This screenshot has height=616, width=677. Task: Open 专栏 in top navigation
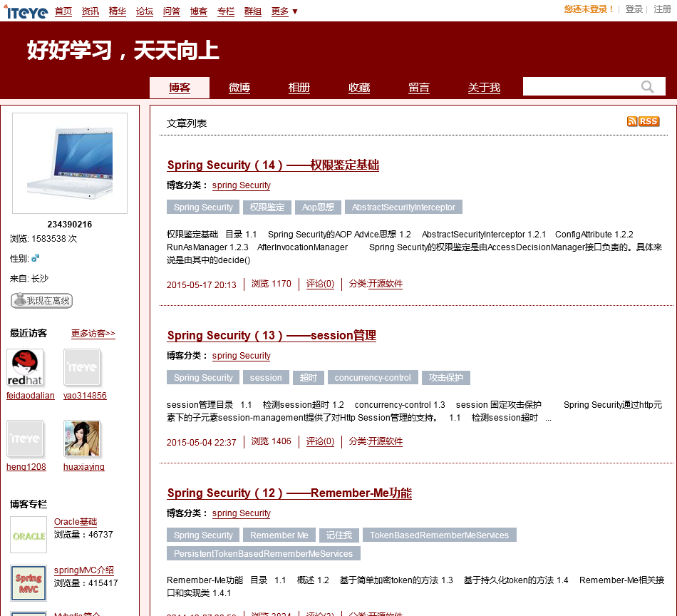[226, 11]
